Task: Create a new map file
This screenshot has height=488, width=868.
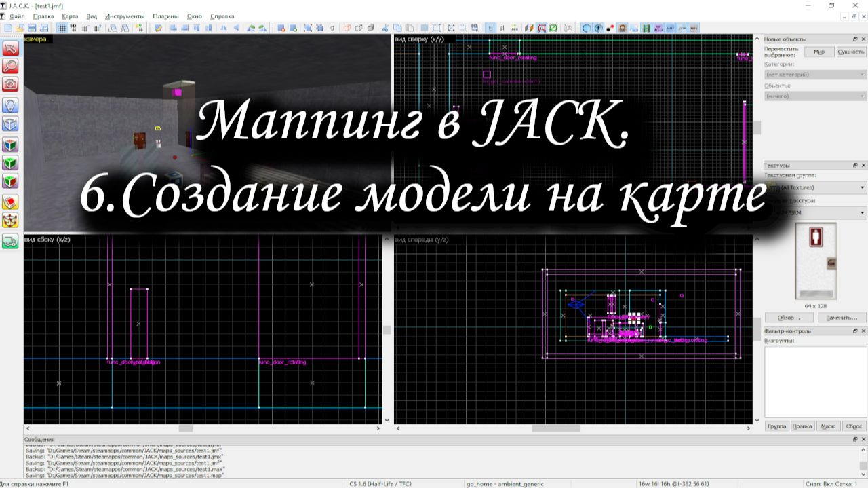Action: 7,28
